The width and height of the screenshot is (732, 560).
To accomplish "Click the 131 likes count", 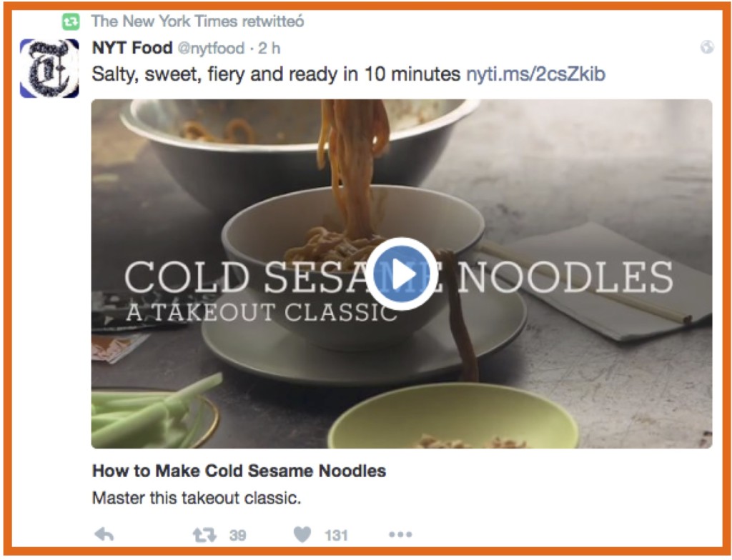I will pyautogui.click(x=336, y=535).
